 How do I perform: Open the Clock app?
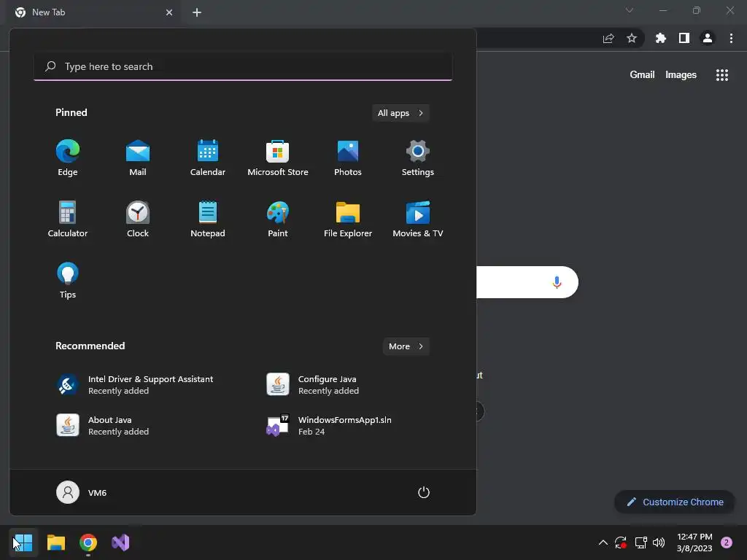click(x=138, y=219)
